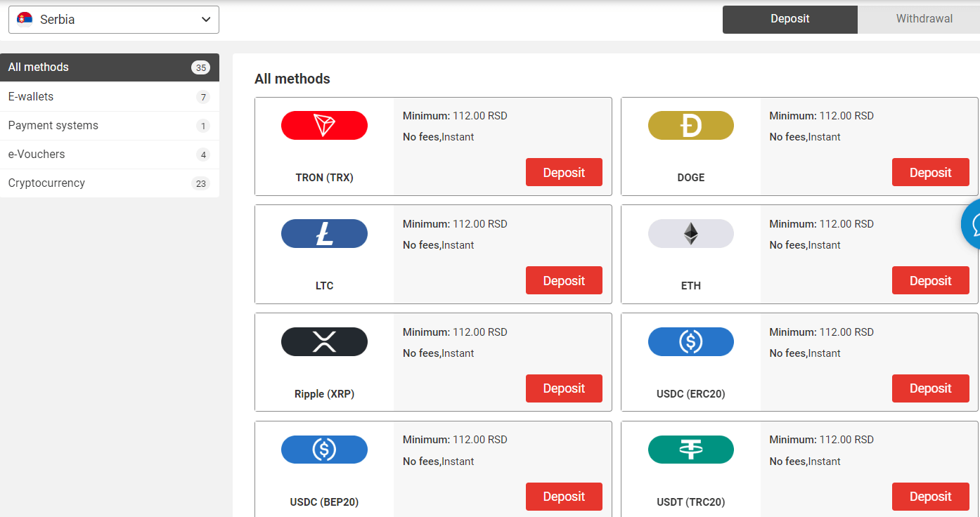Image resolution: width=980 pixels, height=517 pixels.
Task: Select e-Vouchers category
Action: 110,155
